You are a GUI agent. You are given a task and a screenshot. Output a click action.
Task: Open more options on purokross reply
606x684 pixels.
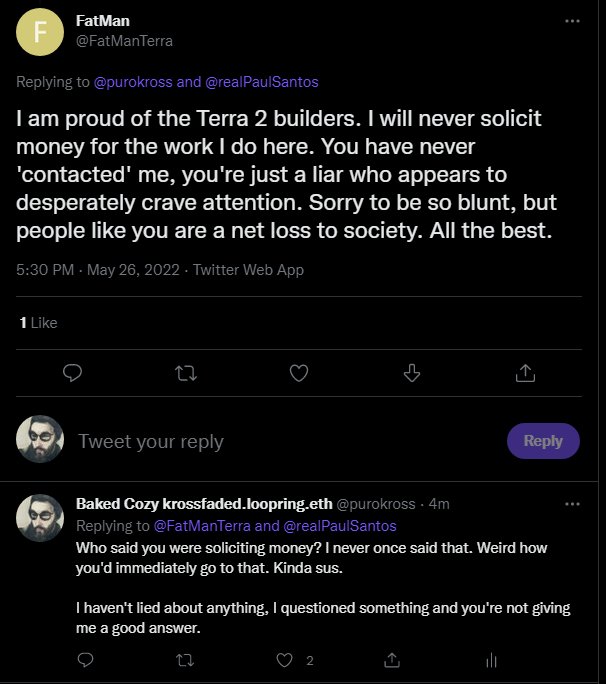point(571,502)
